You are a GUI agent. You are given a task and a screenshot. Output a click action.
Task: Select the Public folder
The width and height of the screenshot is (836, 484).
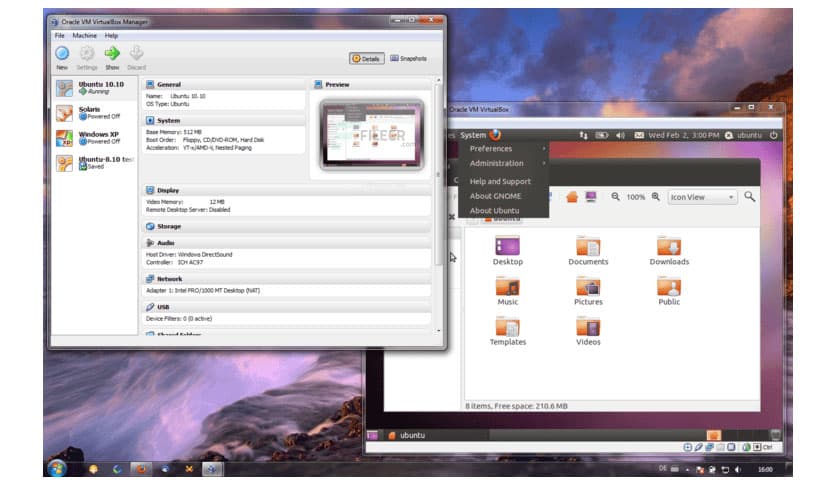[669, 291]
